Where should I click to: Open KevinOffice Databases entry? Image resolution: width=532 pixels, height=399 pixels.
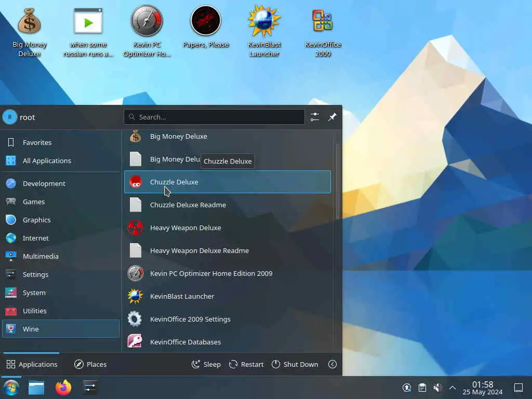[228, 342]
